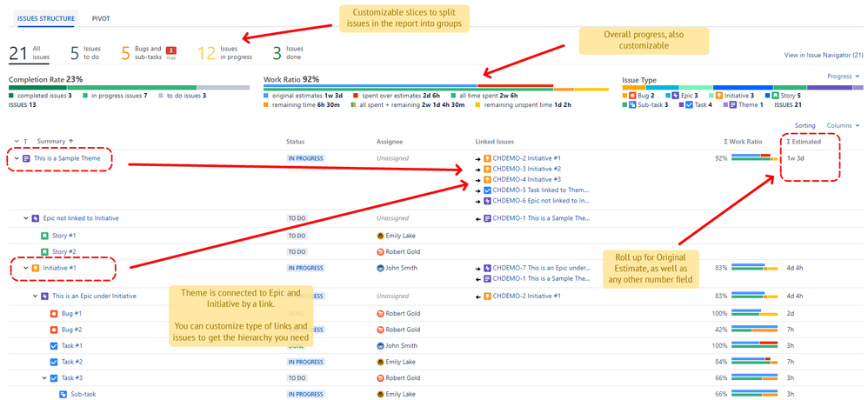Click the Completion Rate progress bar
This screenshot has height=400, width=868.
point(129,88)
